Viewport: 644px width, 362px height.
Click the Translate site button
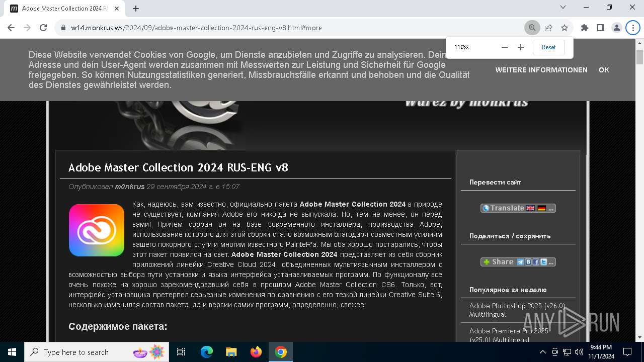pos(518,208)
